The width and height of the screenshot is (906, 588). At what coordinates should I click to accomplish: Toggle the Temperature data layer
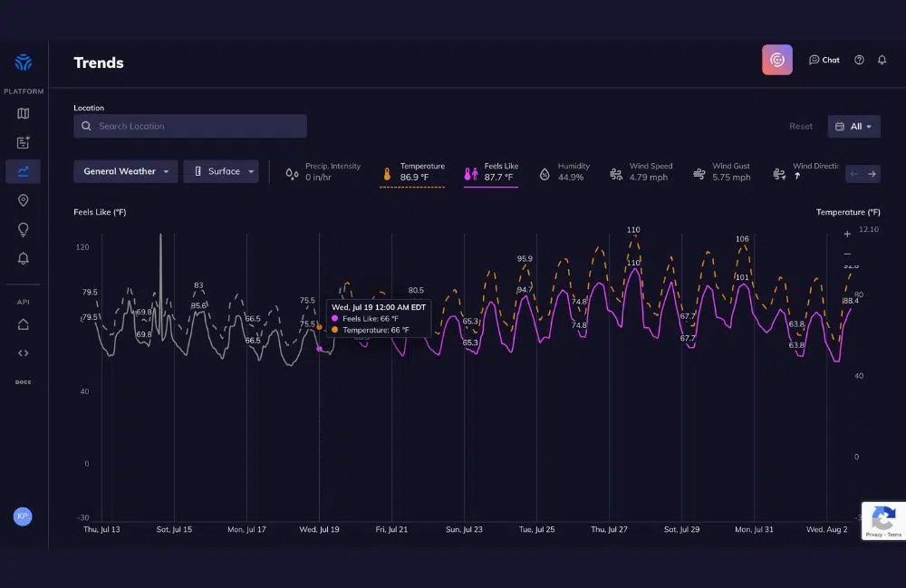[x=412, y=172]
